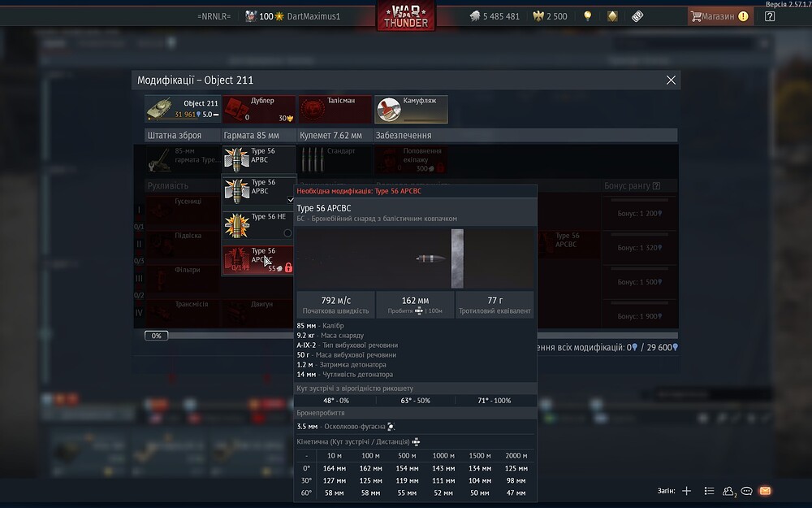This screenshot has height=508, width=812.
Task: Click the Бонус: 1 500 rank bonus
Action: (x=640, y=281)
